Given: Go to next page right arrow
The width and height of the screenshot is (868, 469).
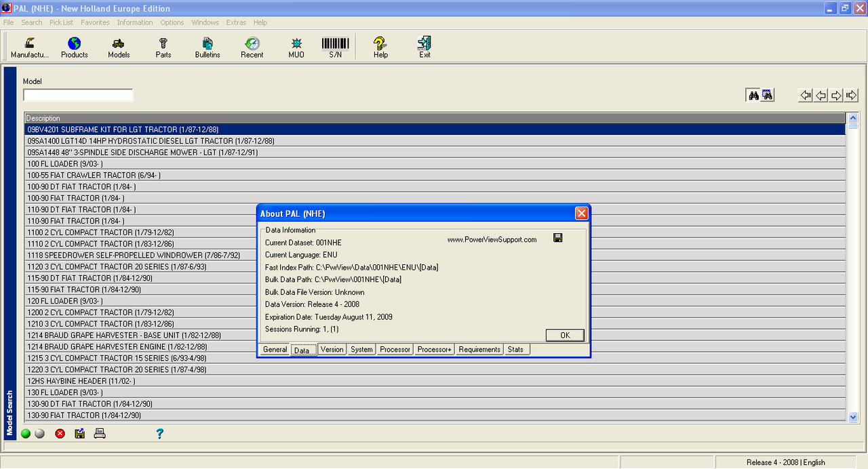Looking at the screenshot, I should pos(836,96).
